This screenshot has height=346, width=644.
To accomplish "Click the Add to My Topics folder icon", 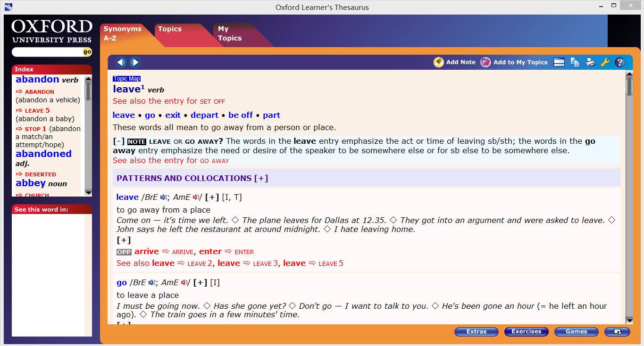I will pyautogui.click(x=485, y=62).
